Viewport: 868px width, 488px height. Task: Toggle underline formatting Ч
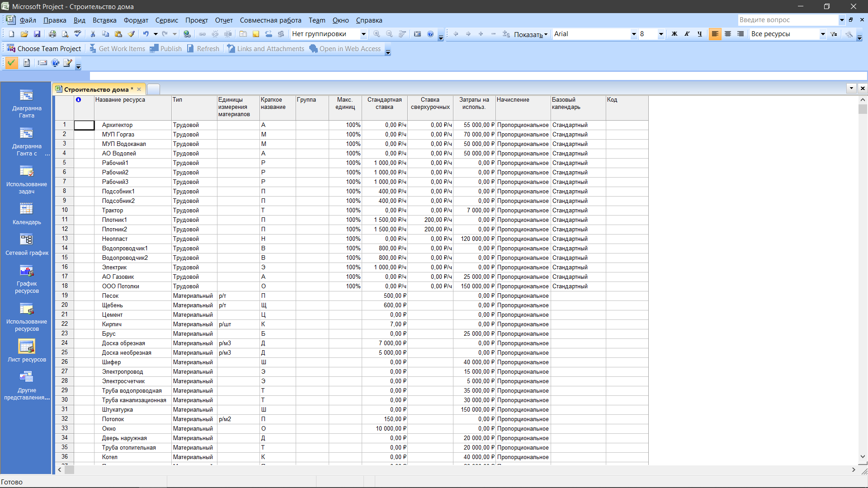point(700,34)
